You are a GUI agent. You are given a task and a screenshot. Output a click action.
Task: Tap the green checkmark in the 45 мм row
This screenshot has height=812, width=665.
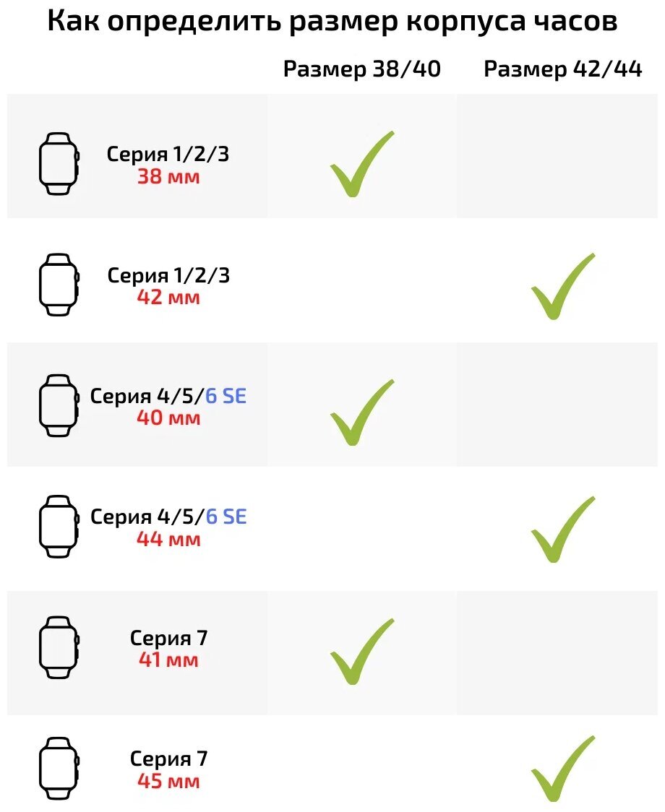click(561, 769)
